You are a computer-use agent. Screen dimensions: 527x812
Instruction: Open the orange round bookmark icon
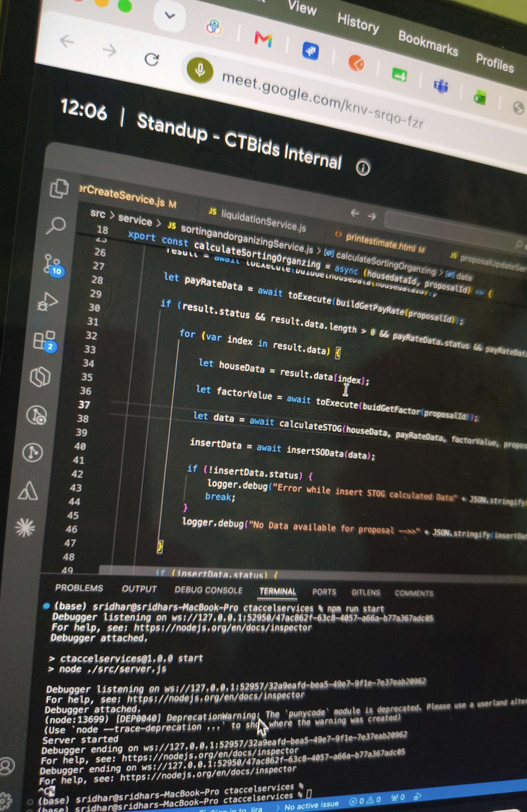pyautogui.click(x=356, y=63)
